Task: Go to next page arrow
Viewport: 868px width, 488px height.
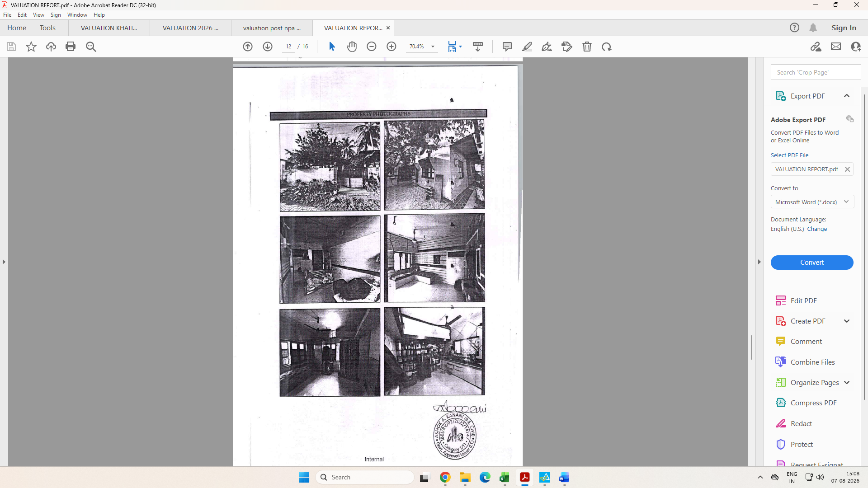Action: coord(268,47)
